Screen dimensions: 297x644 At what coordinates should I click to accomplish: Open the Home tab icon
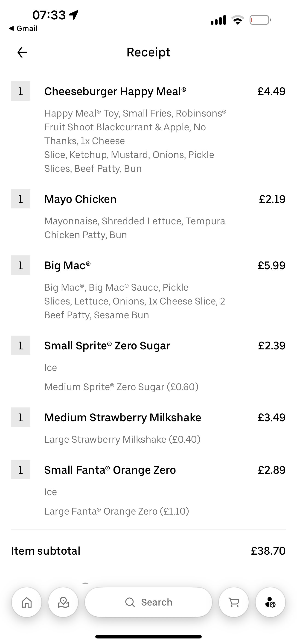click(27, 602)
